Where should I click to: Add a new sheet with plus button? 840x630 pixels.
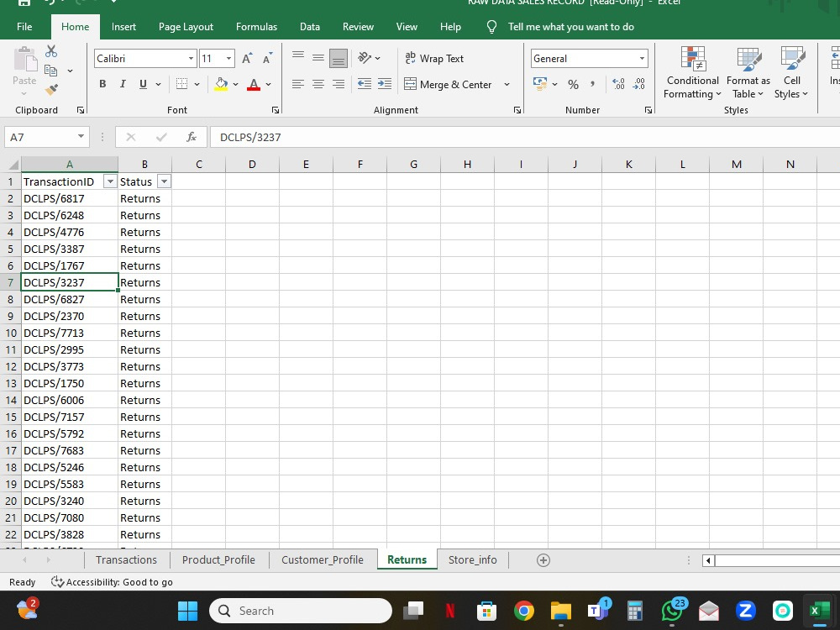(x=543, y=559)
